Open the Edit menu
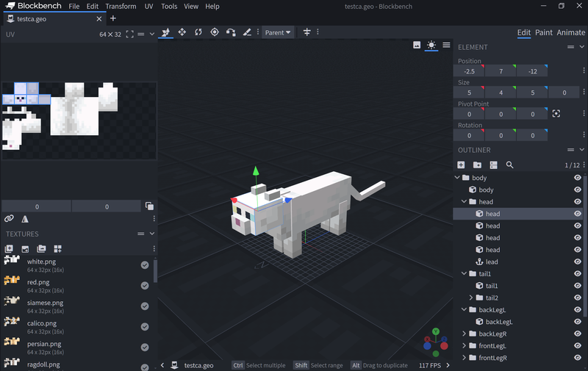The height and width of the screenshot is (371, 588). coord(93,7)
